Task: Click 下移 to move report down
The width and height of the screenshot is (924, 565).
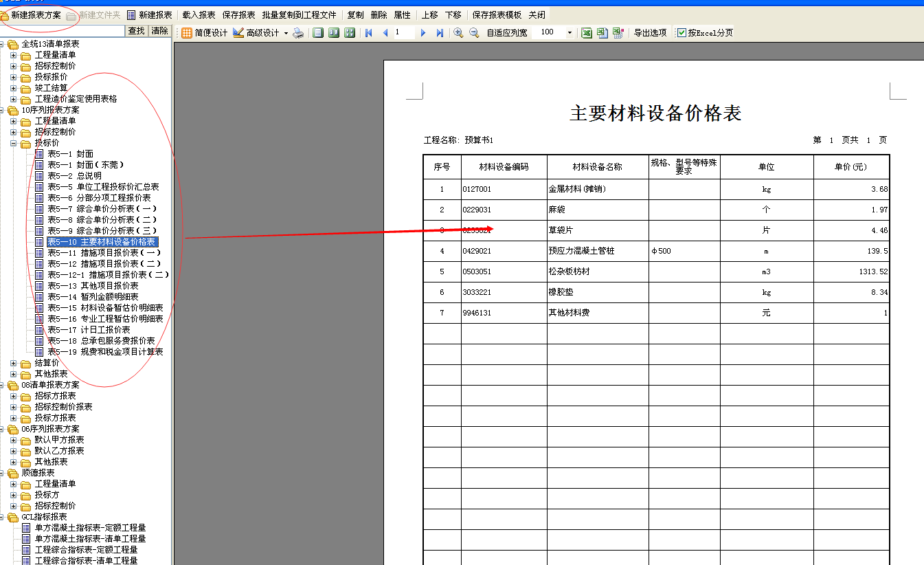Action: tap(453, 14)
